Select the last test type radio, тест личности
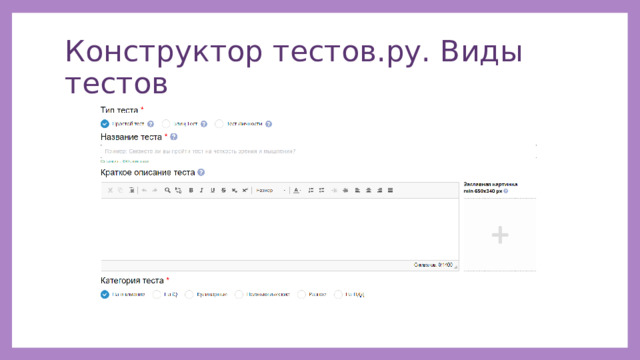 pyautogui.click(x=219, y=124)
